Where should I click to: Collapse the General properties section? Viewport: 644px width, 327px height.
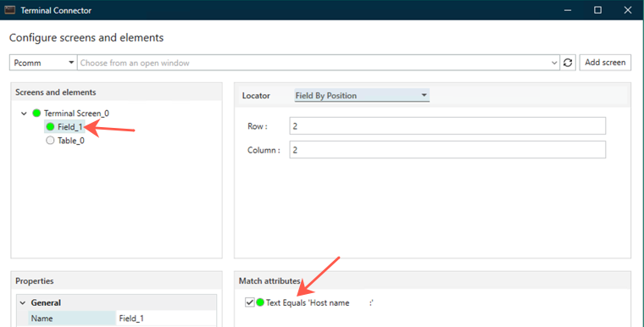tap(23, 302)
